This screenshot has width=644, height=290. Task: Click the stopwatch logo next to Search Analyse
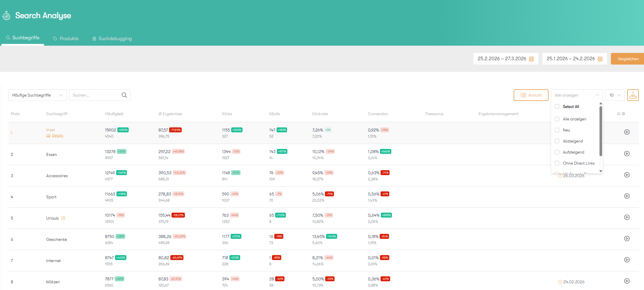click(6, 15)
